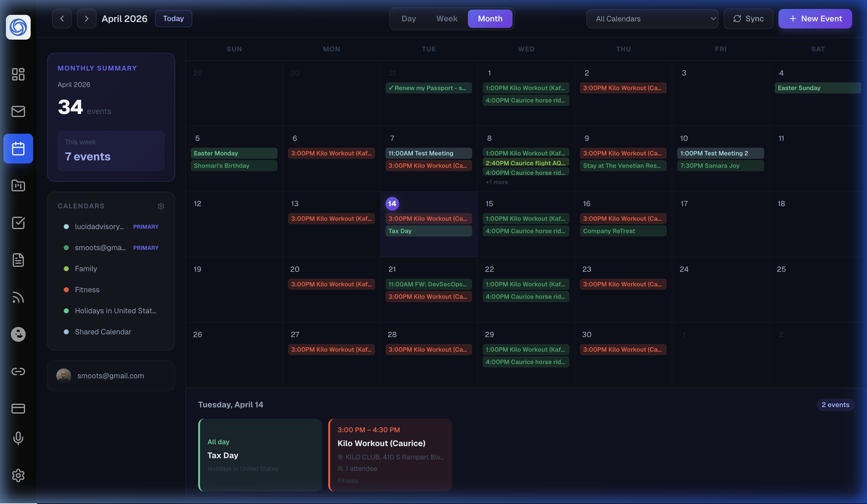Switch to Day view tab
This screenshot has height=504, width=867.
pos(408,19)
